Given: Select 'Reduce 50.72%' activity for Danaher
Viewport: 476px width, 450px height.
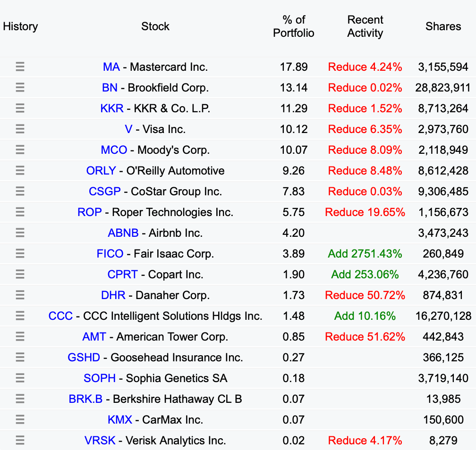Looking at the screenshot, I should click(x=365, y=295).
